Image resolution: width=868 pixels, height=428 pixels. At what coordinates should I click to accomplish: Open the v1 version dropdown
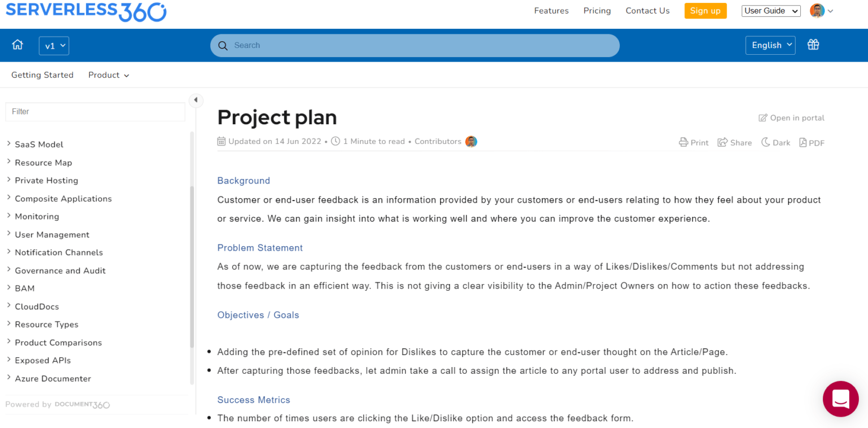(54, 46)
